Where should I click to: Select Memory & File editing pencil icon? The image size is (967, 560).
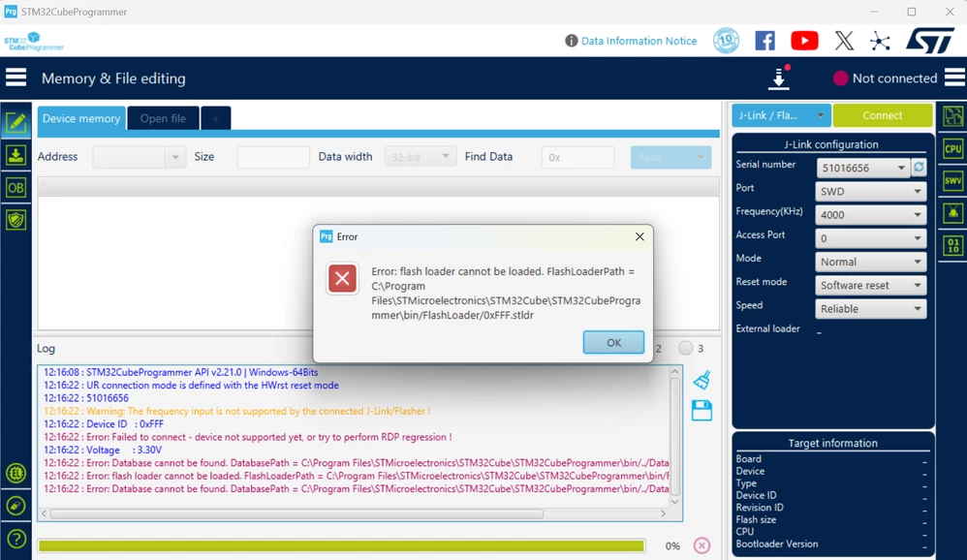point(16,122)
